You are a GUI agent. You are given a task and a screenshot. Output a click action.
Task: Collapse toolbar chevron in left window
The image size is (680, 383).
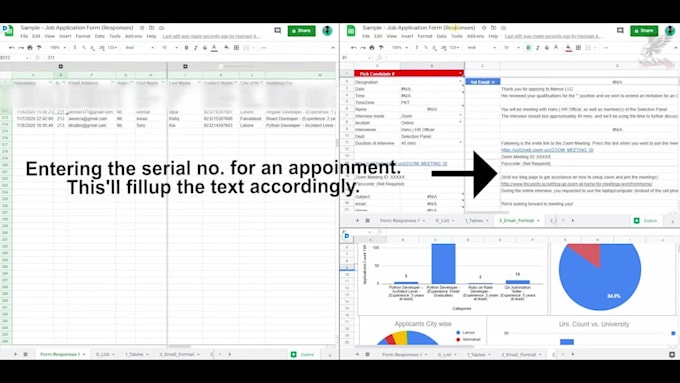point(333,47)
